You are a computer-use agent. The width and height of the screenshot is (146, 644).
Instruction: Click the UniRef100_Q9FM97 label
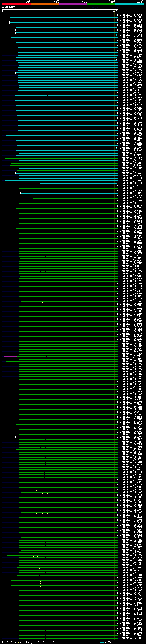click(x=131, y=32)
